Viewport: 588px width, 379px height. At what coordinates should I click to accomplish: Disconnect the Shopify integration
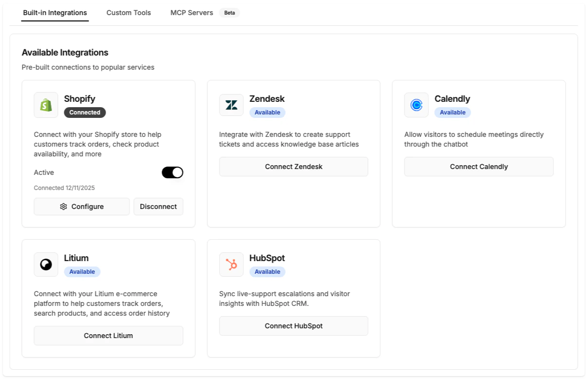[x=158, y=206]
